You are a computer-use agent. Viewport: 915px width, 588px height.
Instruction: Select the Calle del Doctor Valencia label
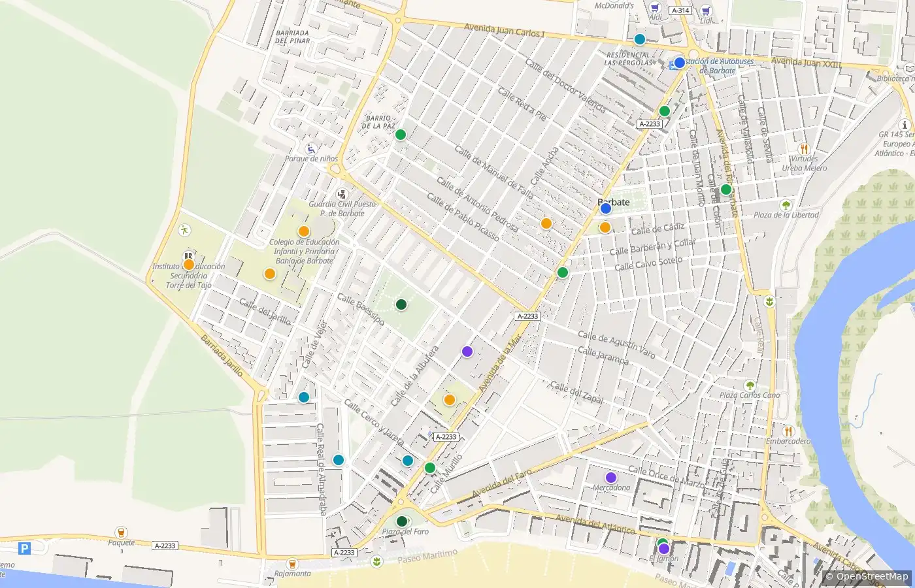(x=565, y=86)
